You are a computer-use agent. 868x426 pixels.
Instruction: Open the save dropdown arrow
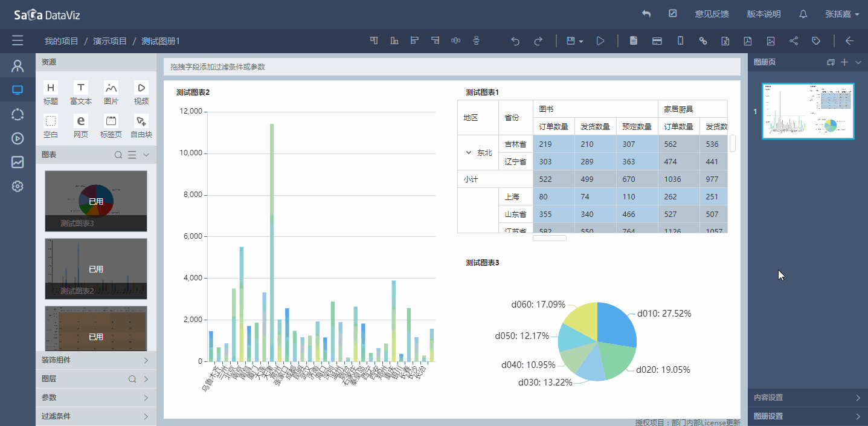click(x=580, y=41)
